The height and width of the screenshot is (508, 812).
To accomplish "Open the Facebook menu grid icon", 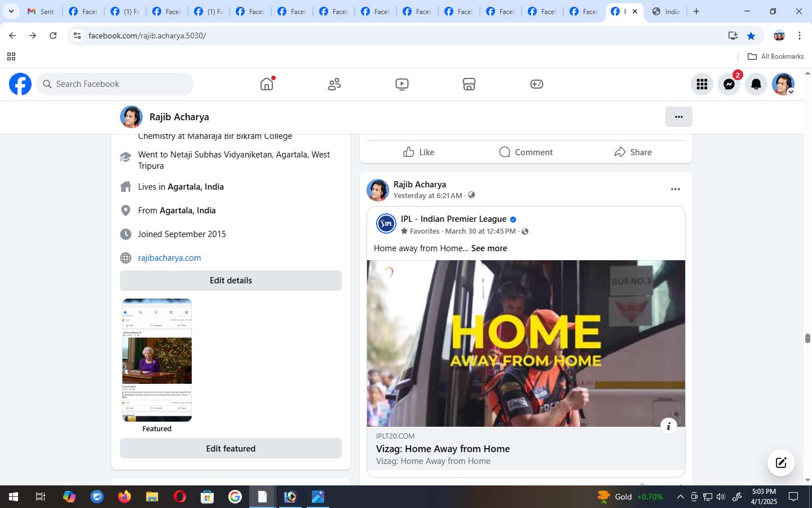I will coord(702,84).
